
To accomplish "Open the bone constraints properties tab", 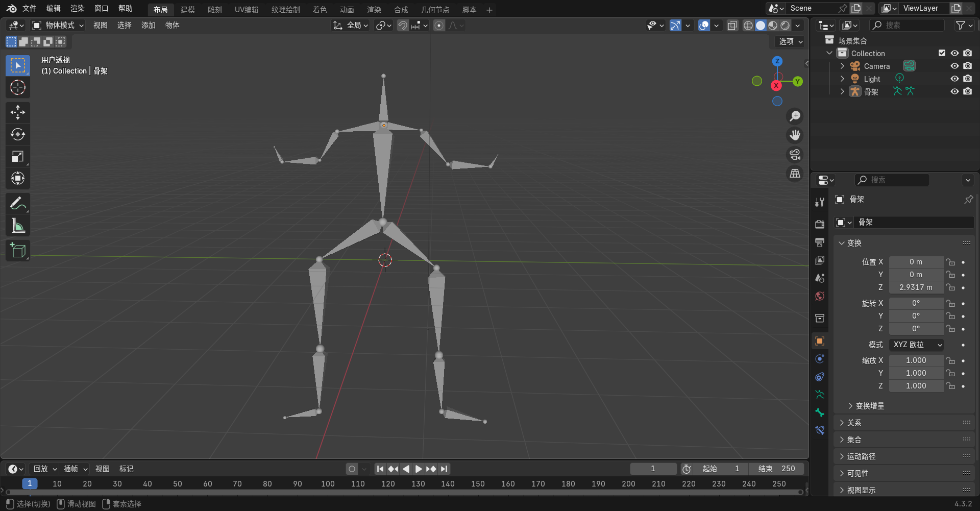I will click(x=820, y=430).
